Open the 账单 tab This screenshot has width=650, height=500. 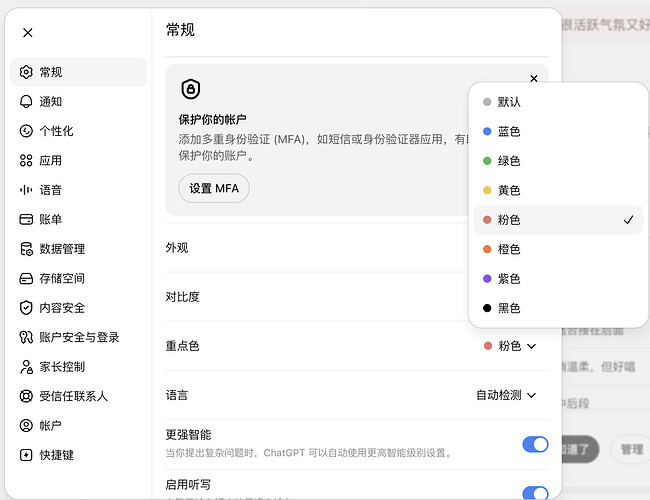tap(78, 219)
